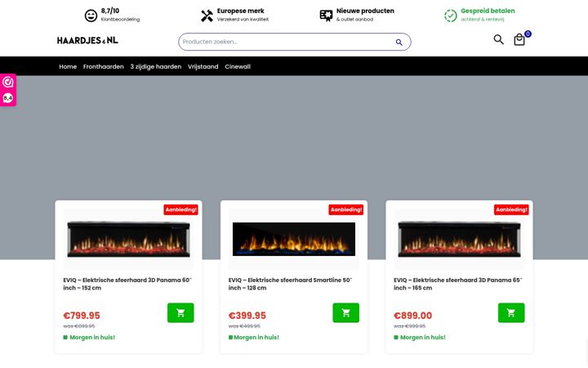Add Panama 60 inch to cart
This screenshot has height=368, width=588.
click(x=180, y=312)
